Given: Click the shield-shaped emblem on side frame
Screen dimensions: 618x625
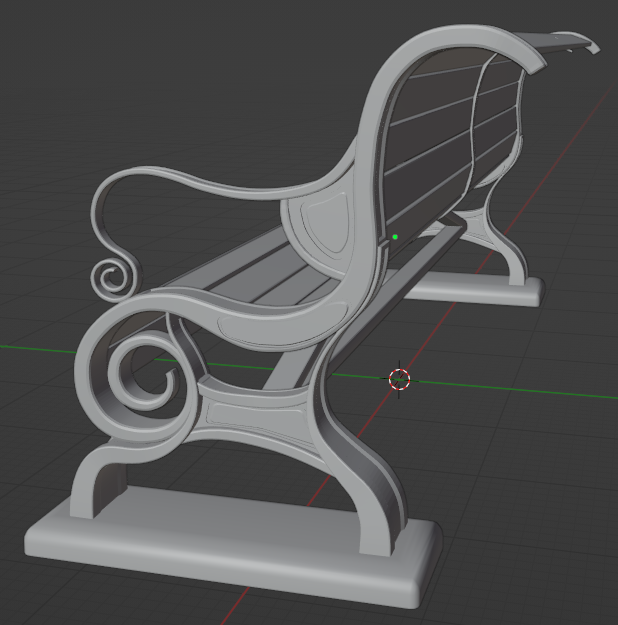Looking at the screenshot, I should 326,223.
